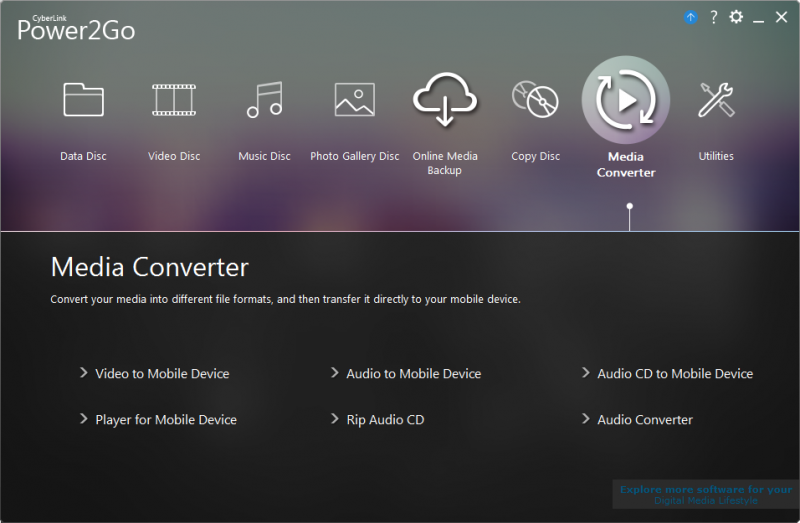Open Audio to Mobile Device
Screen dimensions: 800x523
tap(414, 374)
